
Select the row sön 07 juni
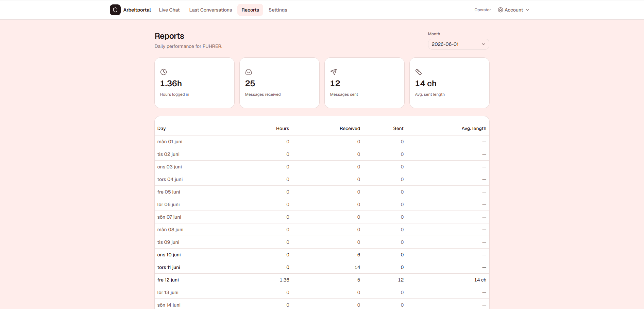[322, 217]
